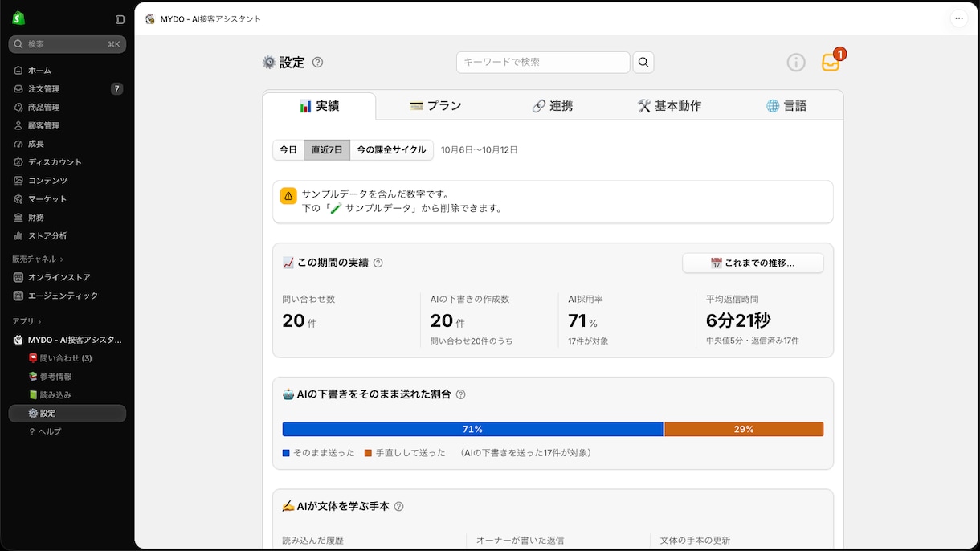Open the info circle icon

pos(796,63)
